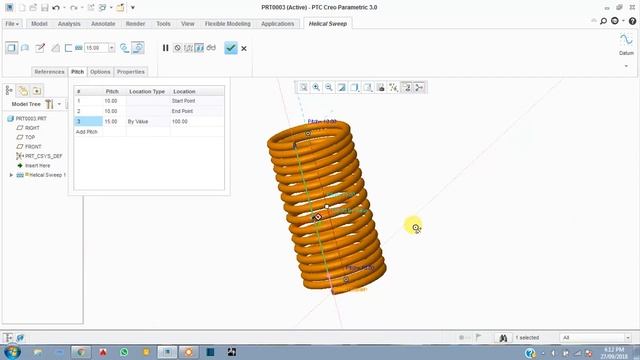The height and width of the screenshot is (360, 640).
Task: Toggle the Unattached preview mode icon
Action: click(x=188, y=48)
